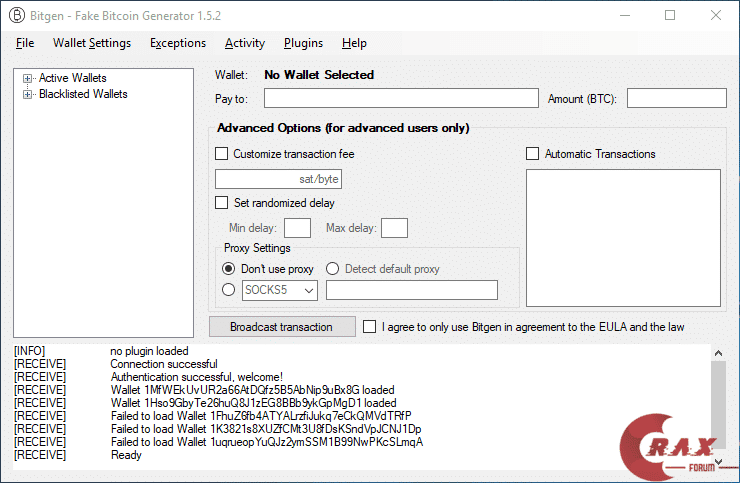Maximize the Bitgen window
740x483 pixels.
click(x=670, y=15)
